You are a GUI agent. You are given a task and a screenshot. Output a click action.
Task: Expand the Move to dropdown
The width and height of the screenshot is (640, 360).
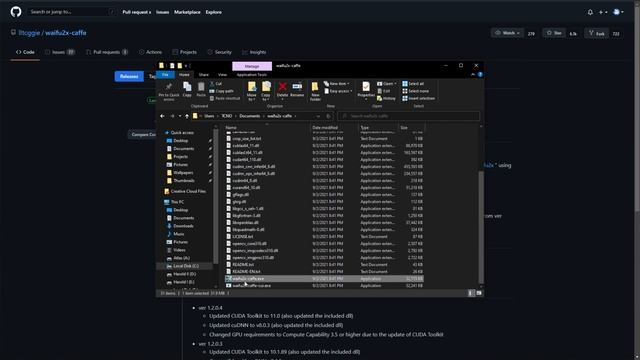(x=252, y=97)
